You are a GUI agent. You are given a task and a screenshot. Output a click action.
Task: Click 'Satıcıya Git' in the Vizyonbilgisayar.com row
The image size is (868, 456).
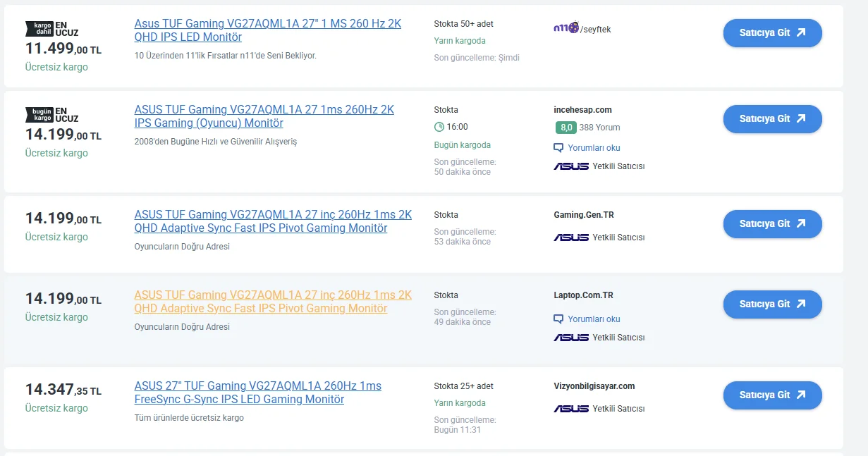772,395
